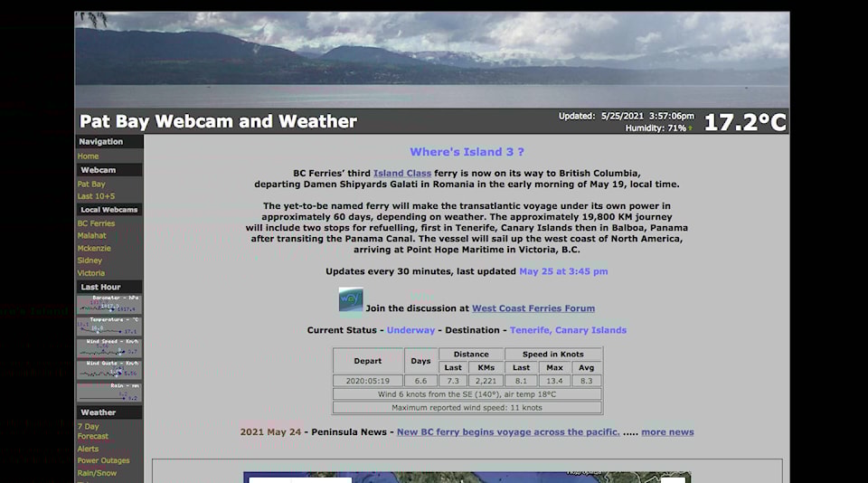Select the Where's Island 3 heading
The height and width of the screenshot is (483, 868).
[x=467, y=152]
